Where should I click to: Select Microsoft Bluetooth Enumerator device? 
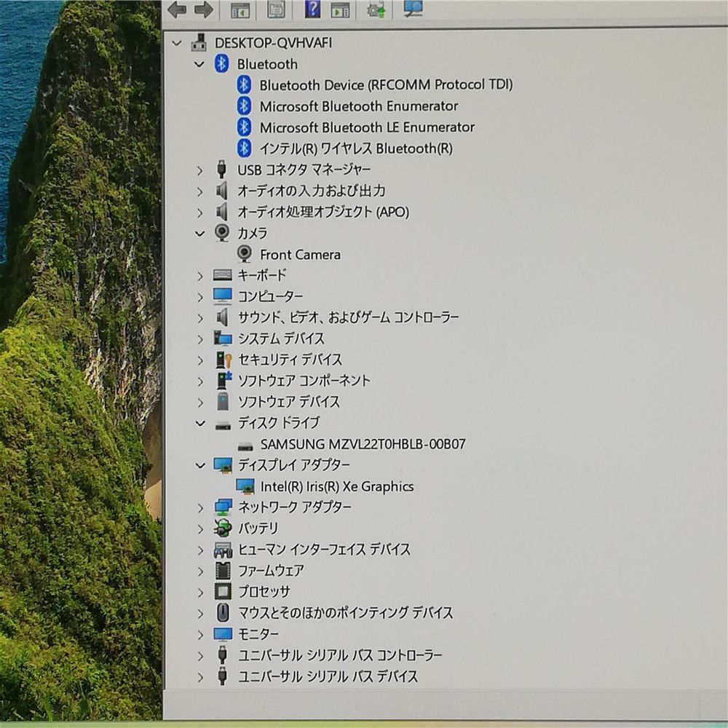click(x=359, y=106)
